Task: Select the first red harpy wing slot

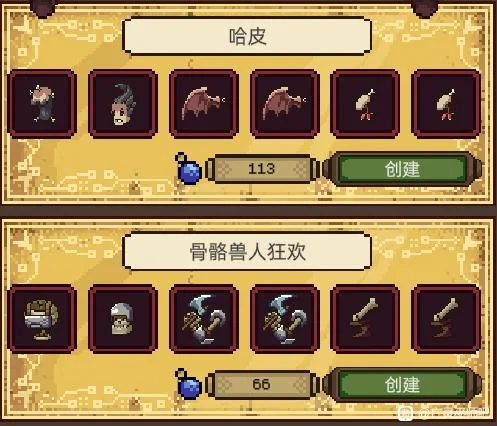Action: tap(204, 104)
